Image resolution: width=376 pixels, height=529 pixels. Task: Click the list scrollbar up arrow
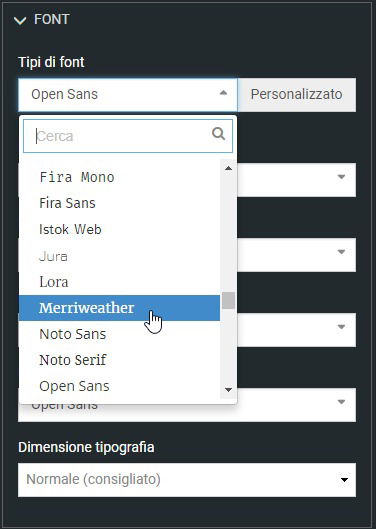pos(229,168)
